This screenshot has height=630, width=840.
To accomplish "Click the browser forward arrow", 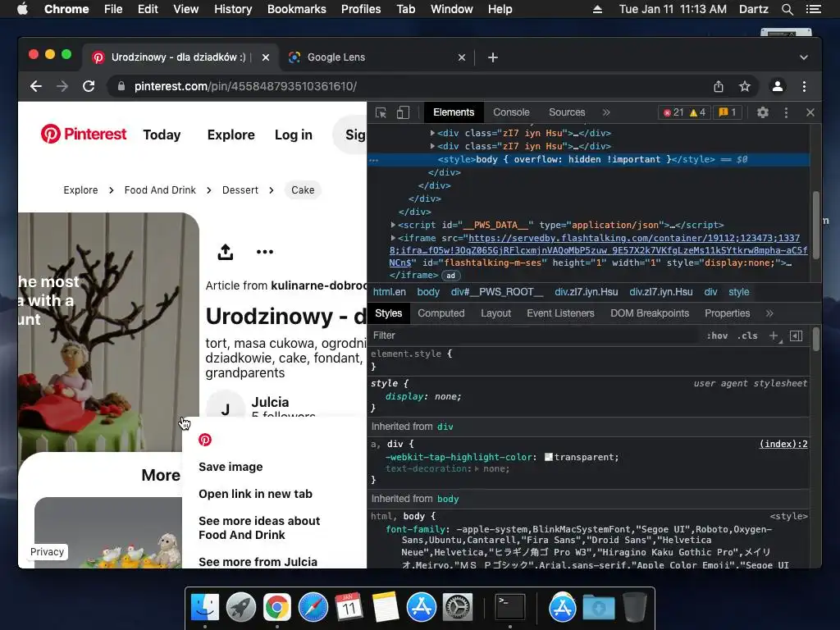I will tap(62, 86).
